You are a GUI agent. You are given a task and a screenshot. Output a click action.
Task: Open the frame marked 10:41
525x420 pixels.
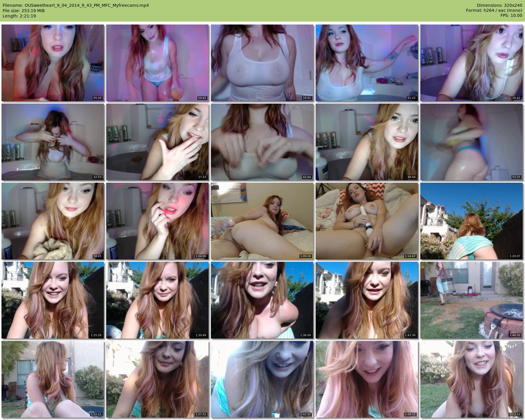[x=157, y=63]
